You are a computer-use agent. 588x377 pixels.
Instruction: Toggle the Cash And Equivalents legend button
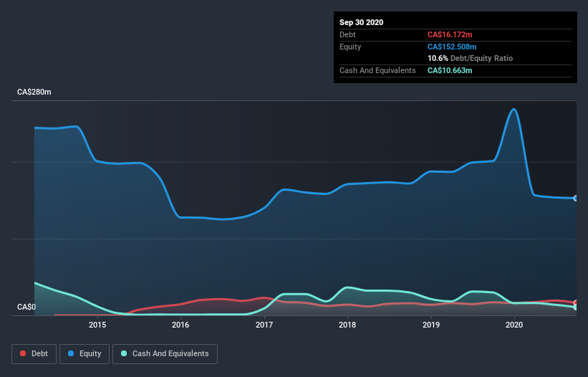tap(165, 354)
